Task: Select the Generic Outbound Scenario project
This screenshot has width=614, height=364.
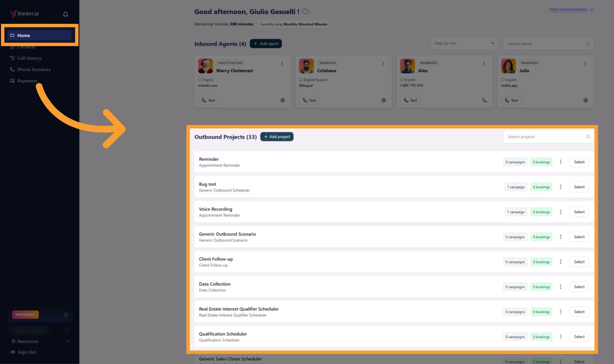Action: click(x=579, y=237)
